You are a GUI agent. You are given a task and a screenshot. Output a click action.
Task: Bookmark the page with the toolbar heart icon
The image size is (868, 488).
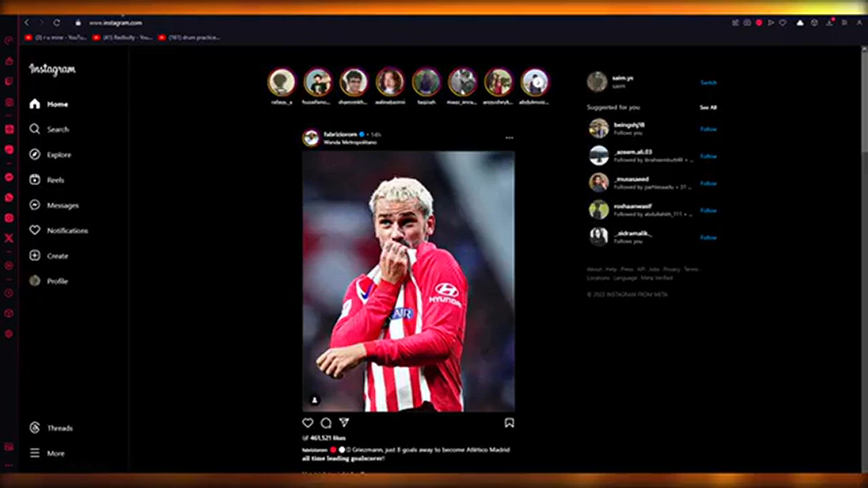pyautogui.click(x=783, y=23)
